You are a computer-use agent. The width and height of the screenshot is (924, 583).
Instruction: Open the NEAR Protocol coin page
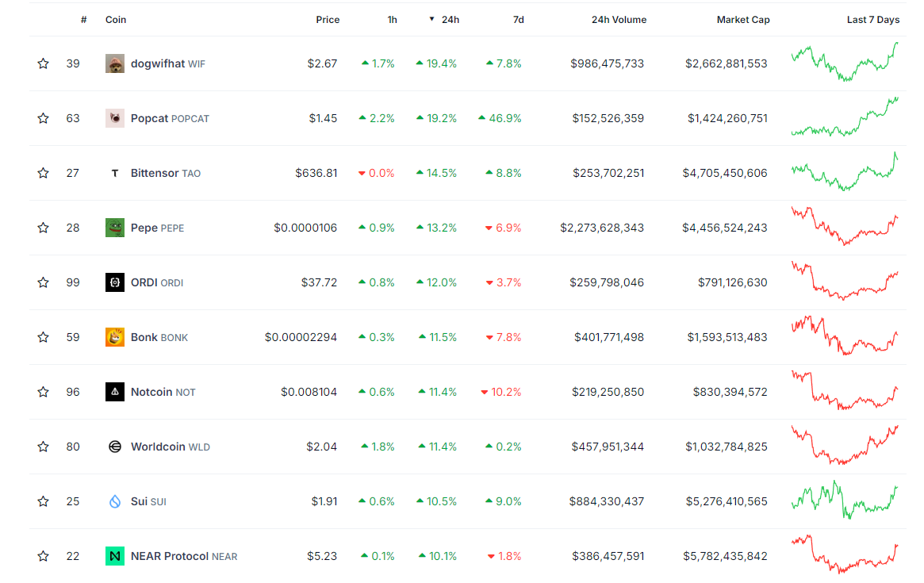click(184, 556)
